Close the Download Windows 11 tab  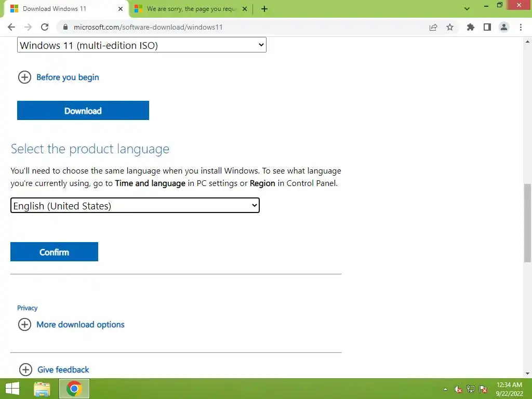coord(121,9)
